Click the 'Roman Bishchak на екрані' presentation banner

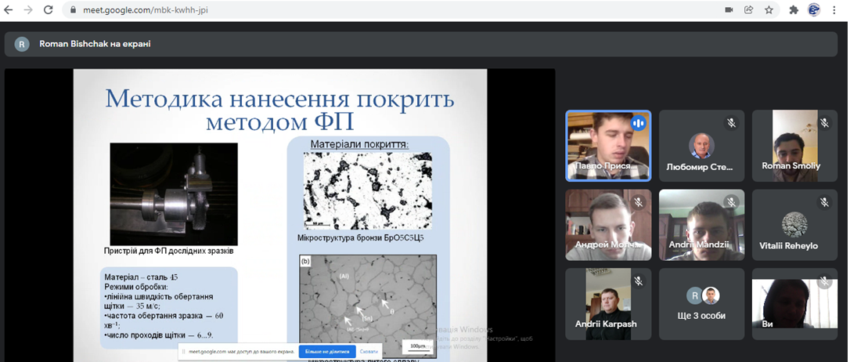pyautogui.click(x=94, y=44)
